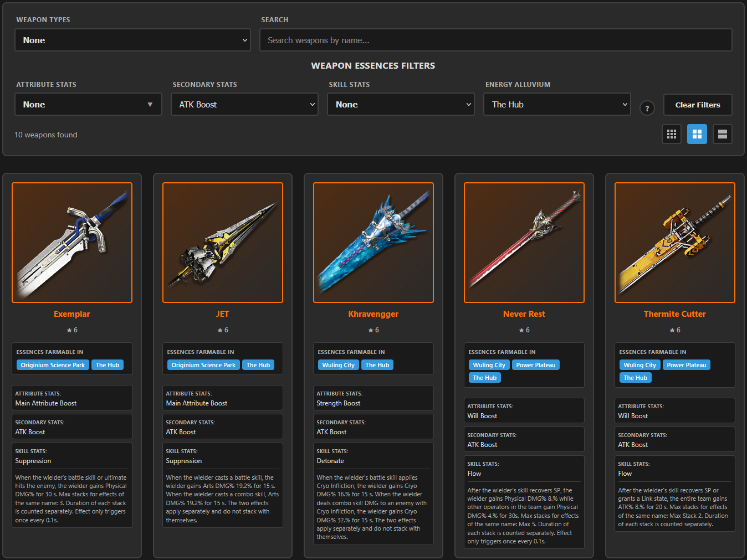Select Wuling City tag on Never Rest card
This screenshot has height=560, width=747.
coord(489,365)
